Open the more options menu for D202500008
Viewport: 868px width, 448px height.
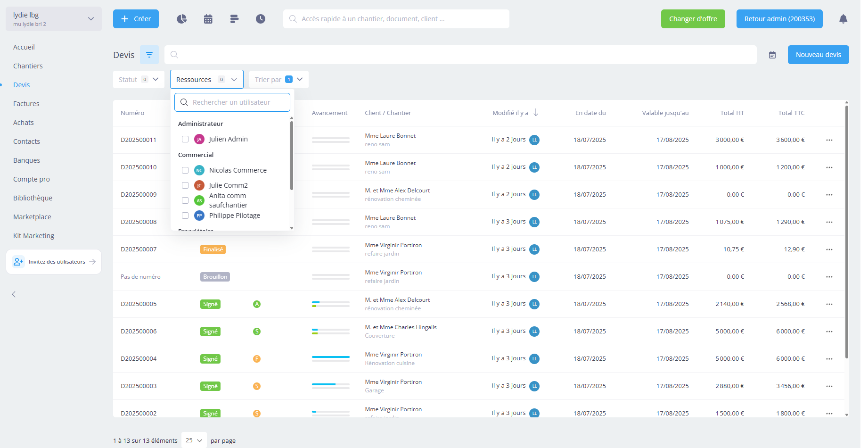pos(829,222)
